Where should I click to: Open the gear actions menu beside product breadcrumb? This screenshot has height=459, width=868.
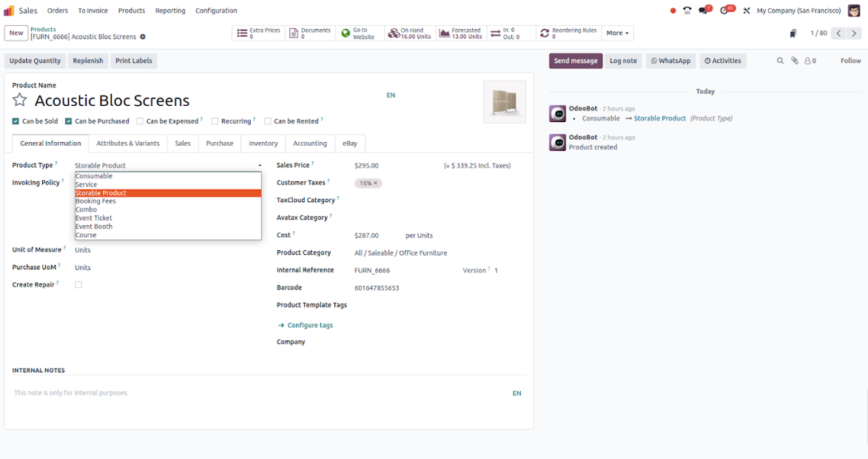[x=143, y=37]
